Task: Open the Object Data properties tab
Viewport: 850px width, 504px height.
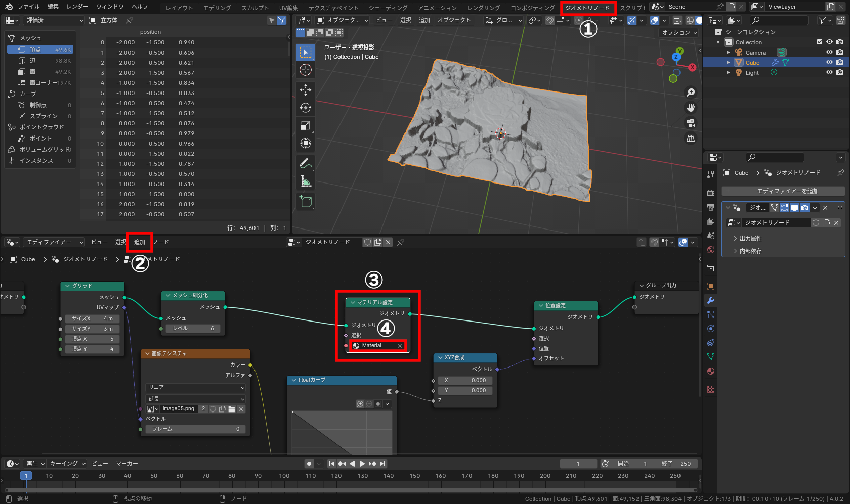Action: click(711, 357)
